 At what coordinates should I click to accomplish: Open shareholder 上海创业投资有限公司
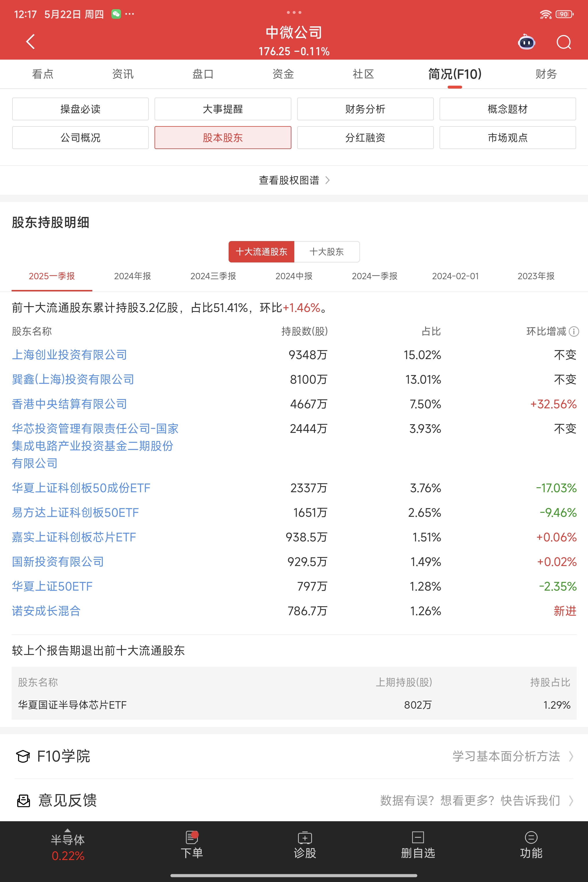tap(69, 355)
